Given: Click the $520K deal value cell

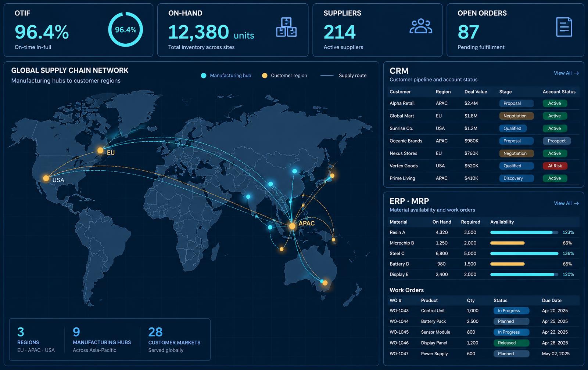Looking at the screenshot, I should 472,166.
